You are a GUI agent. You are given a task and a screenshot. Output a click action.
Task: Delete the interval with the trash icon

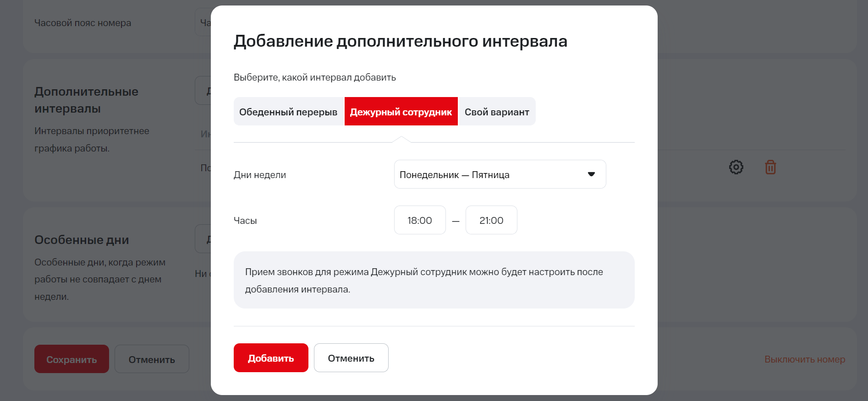pyautogui.click(x=770, y=167)
